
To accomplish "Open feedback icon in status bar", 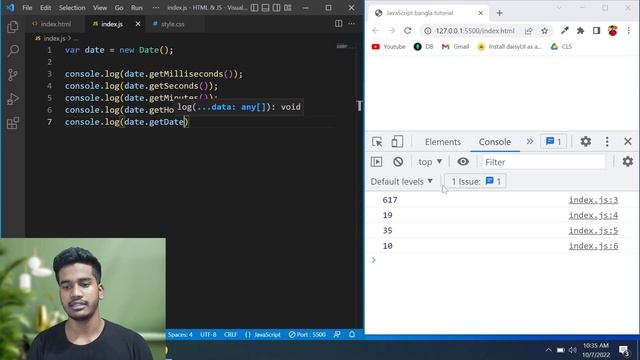I will 337,335.
